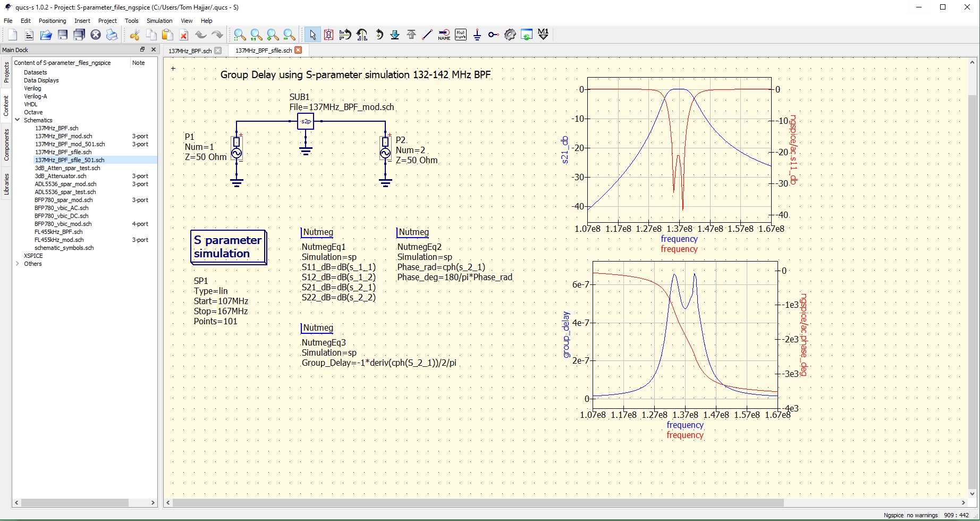
Task: Collapse the Schematics tree branch
Action: [x=18, y=120]
